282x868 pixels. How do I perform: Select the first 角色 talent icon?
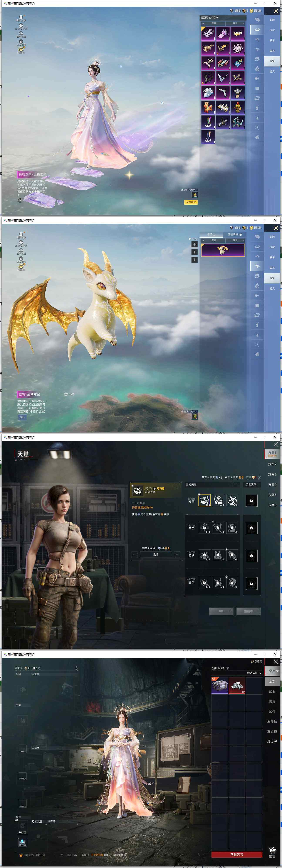point(204,528)
